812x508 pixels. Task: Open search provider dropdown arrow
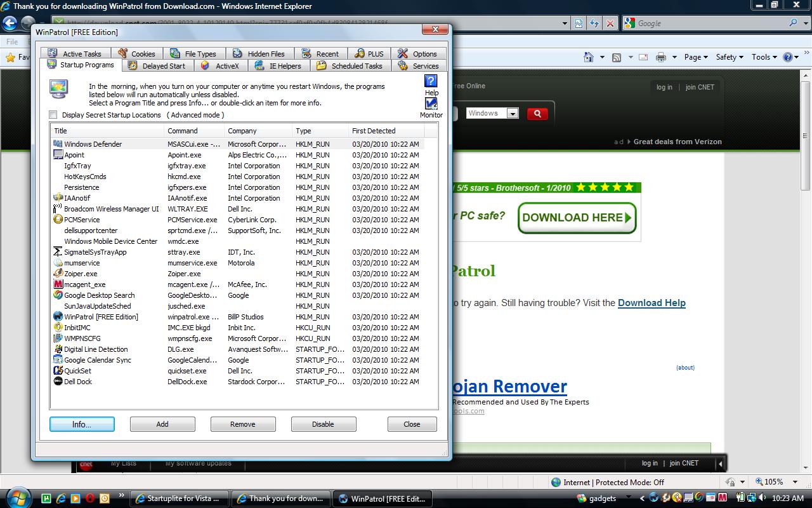(x=806, y=23)
